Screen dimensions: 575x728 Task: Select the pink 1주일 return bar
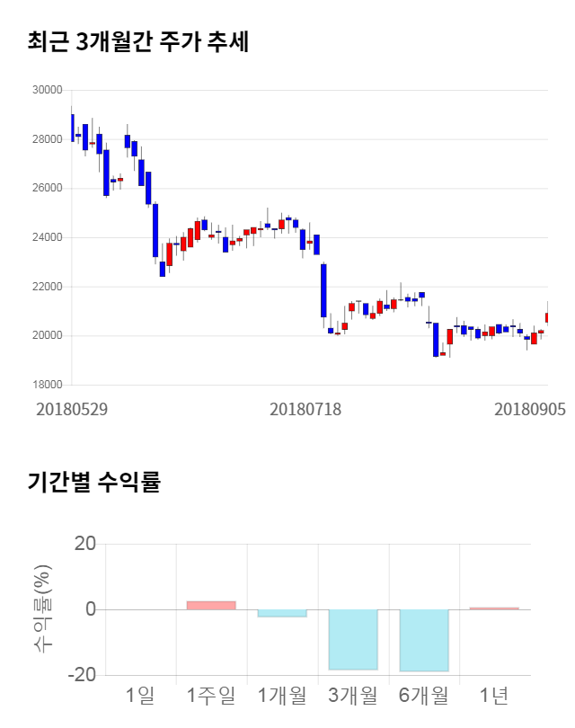pyautogui.click(x=211, y=605)
